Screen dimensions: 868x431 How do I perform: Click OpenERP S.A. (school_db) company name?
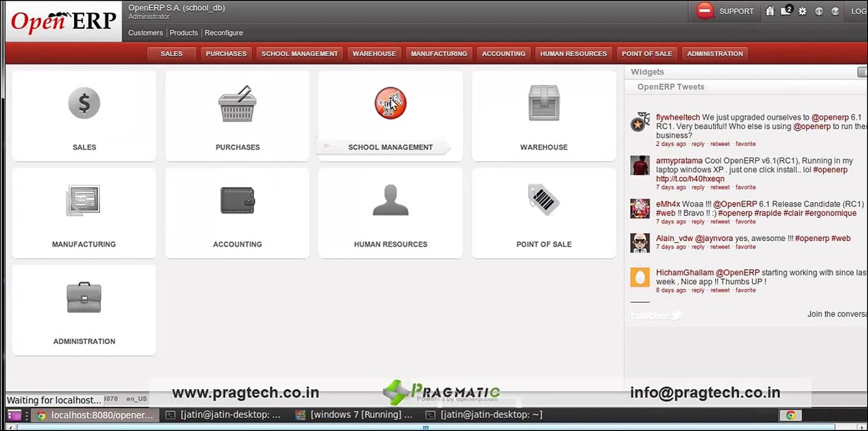(x=177, y=8)
